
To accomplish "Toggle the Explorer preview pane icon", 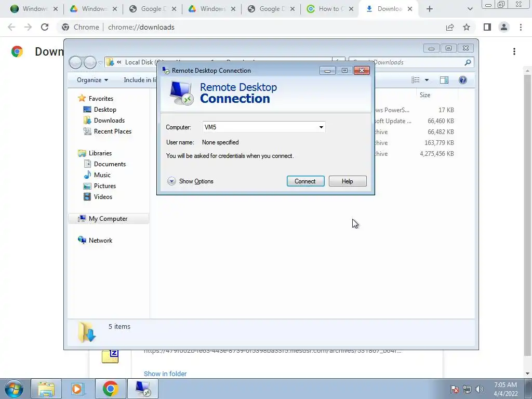I will coord(444,80).
